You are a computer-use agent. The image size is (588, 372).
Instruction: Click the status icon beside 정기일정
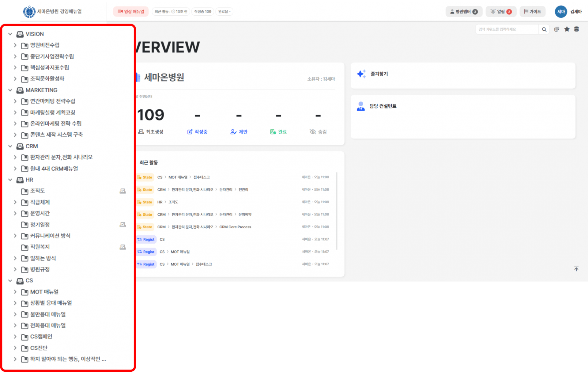coord(123,225)
